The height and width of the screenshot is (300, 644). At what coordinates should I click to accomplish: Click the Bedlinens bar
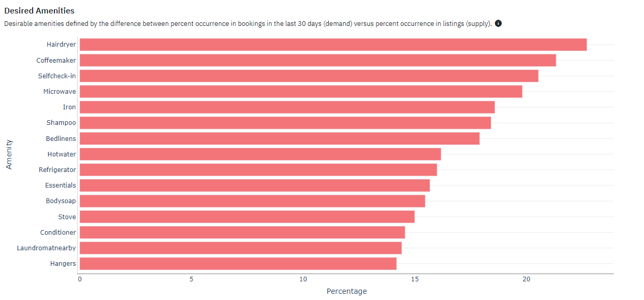point(280,138)
